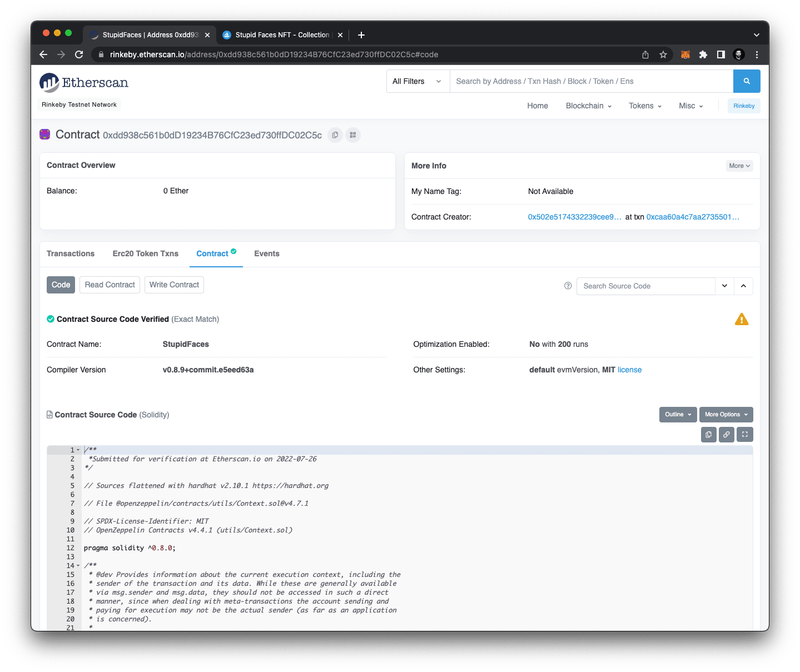The image size is (800, 672).
Task: Open the contract creator address link
Action: 575,217
